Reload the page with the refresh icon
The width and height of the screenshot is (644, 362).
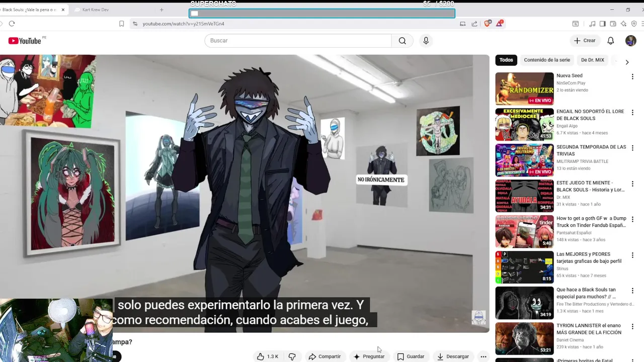[x=12, y=24]
